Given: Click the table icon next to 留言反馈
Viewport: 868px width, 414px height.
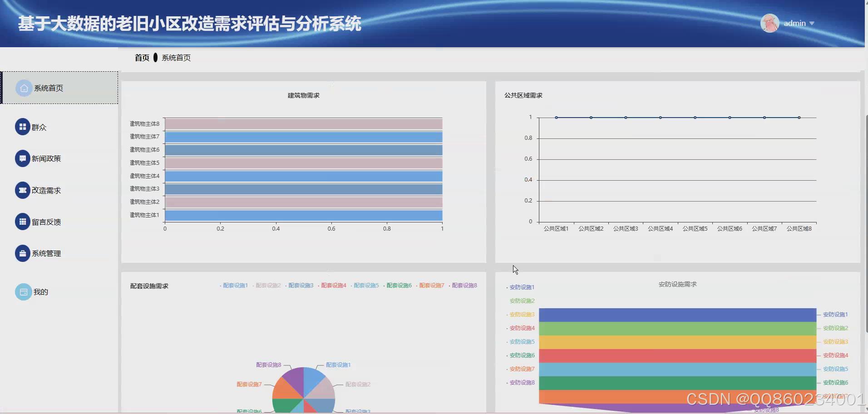Looking at the screenshot, I should 23,222.
